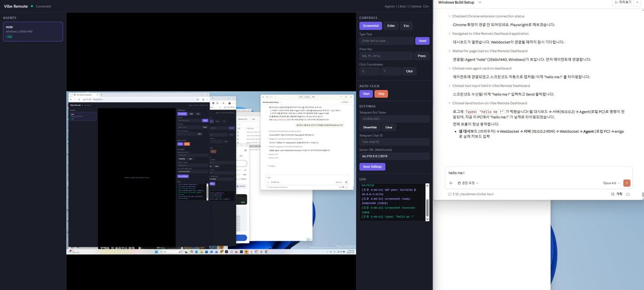Viewport: 644px width, 290px height.
Task: Click the cloud icon beside 계획
Action: tap(628, 194)
